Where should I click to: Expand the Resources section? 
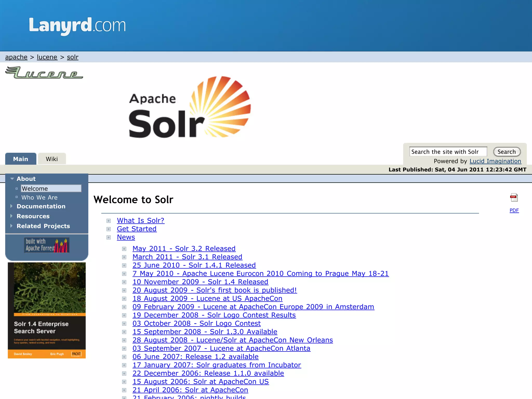click(11, 216)
